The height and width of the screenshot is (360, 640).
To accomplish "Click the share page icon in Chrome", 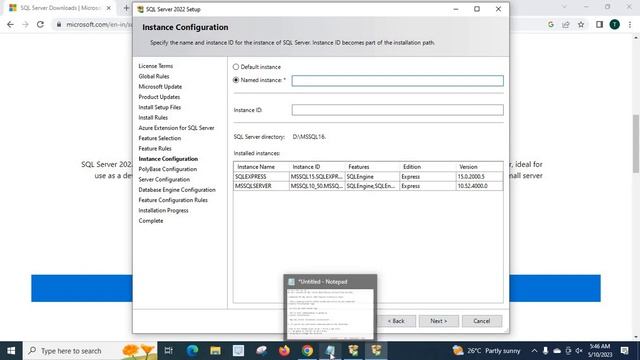I will tap(566, 24).
